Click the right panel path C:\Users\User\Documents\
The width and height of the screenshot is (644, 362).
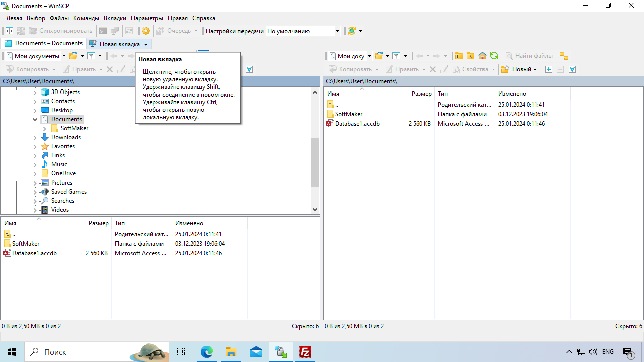pos(361,81)
